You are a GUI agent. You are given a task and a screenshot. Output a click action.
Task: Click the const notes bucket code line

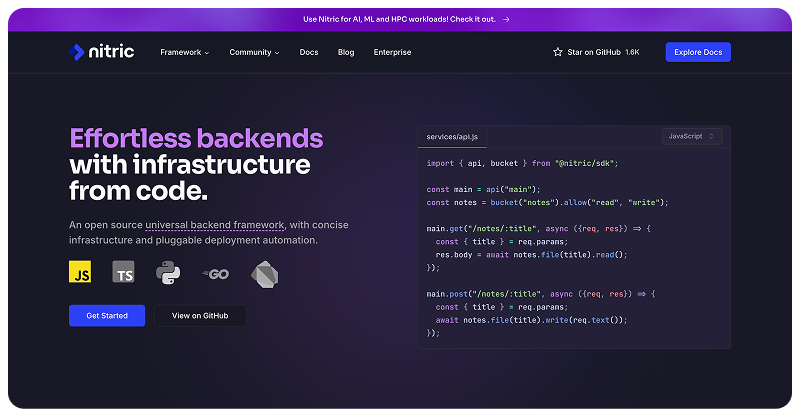[547, 203]
